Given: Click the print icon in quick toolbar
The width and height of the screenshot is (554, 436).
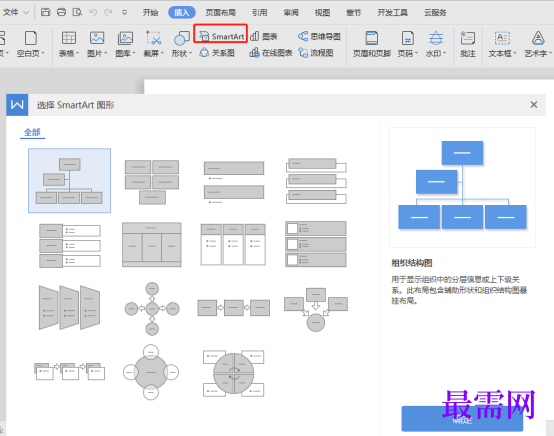Looking at the screenshot, I should [61, 12].
